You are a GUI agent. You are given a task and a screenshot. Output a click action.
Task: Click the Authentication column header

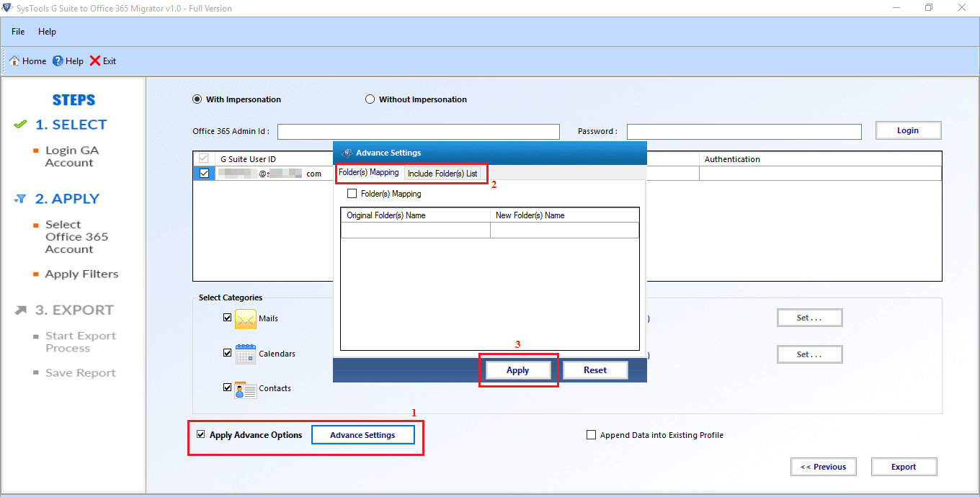click(820, 159)
